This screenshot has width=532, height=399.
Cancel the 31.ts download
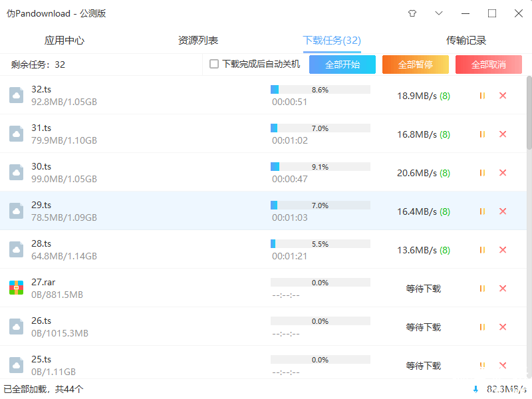503,134
